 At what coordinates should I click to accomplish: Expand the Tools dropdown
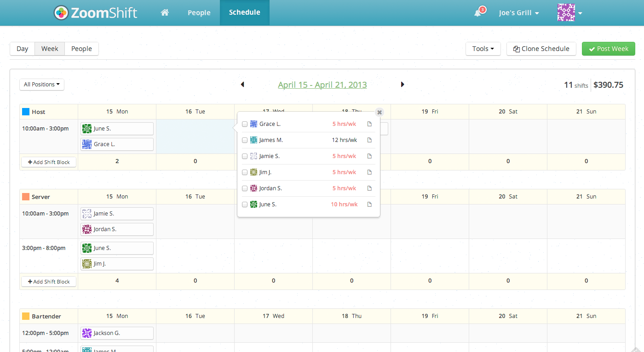pyautogui.click(x=483, y=49)
